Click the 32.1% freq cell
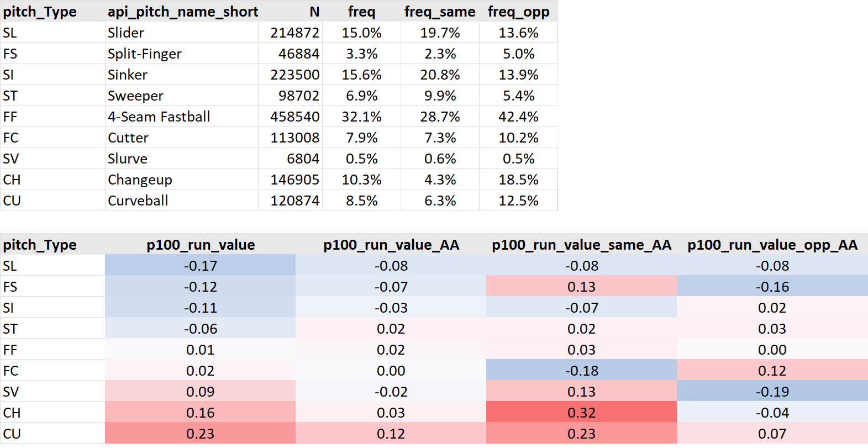This screenshot has width=868, height=448. coord(361,117)
